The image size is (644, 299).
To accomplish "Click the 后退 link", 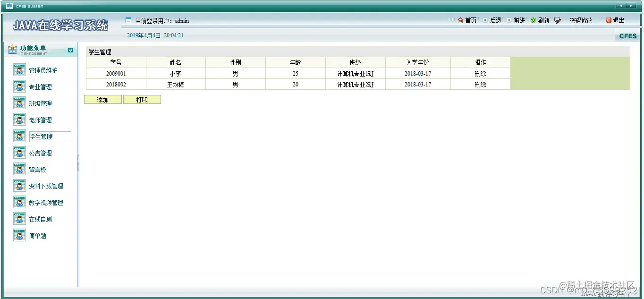I will (x=495, y=20).
